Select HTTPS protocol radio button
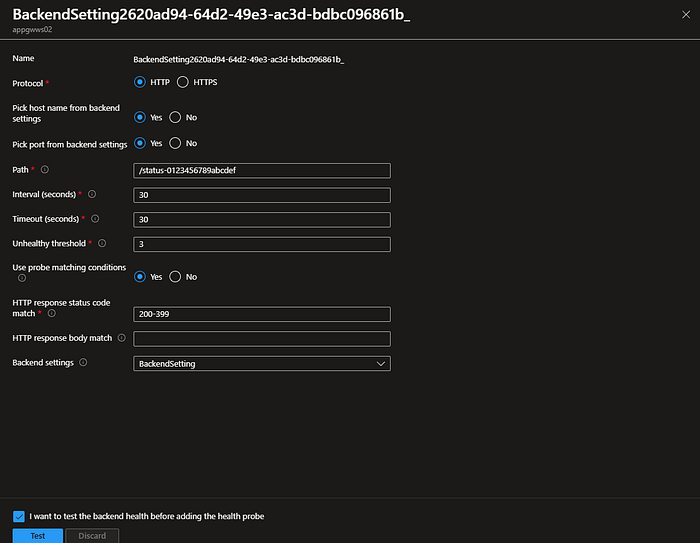This screenshot has width=700, height=543. coord(183,82)
